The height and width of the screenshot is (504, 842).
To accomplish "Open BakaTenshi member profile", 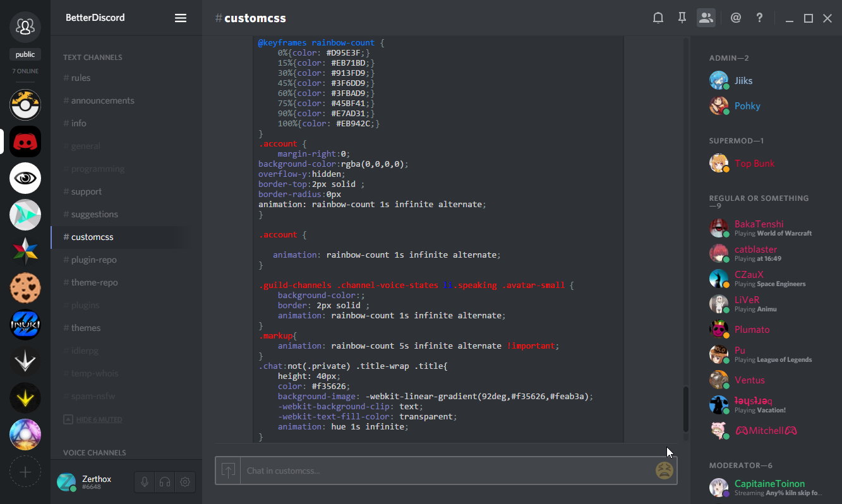I will pyautogui.click(x=766, y=228).
